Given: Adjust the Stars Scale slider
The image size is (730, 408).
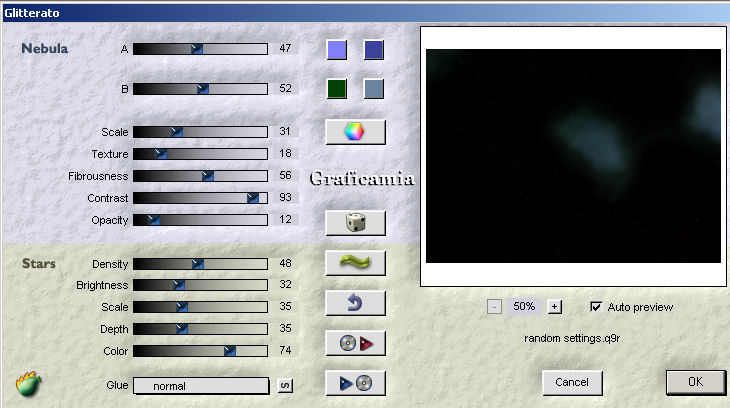Looking at the screenshot, I should (200, 306).
